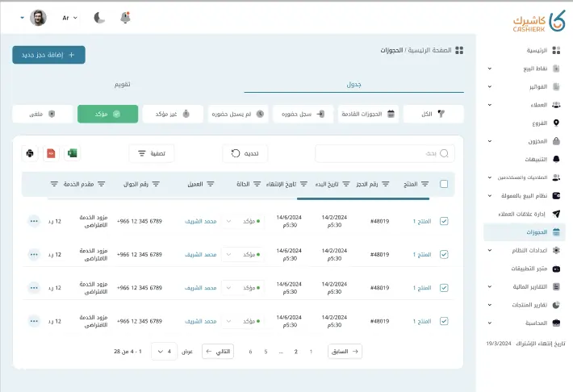Click the العميل column sort icon
This screenshot has width=573, height=392.
tap(211, 184)
